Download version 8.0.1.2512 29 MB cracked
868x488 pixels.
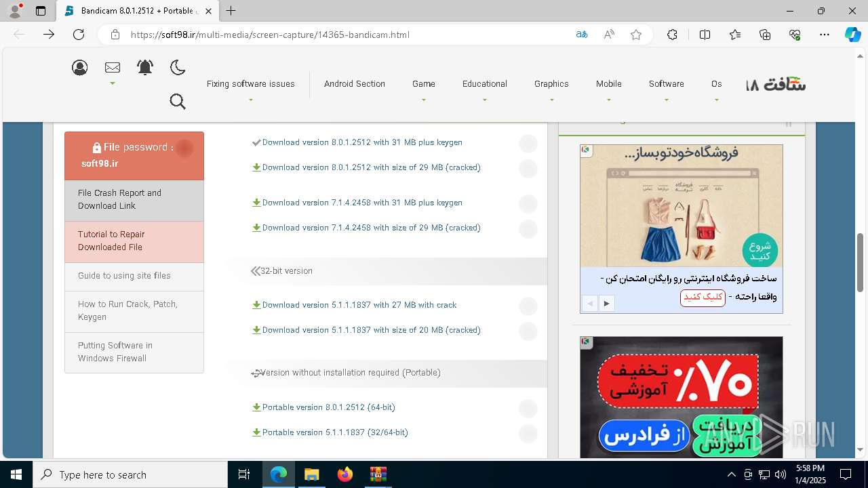[x=371, y=167]
